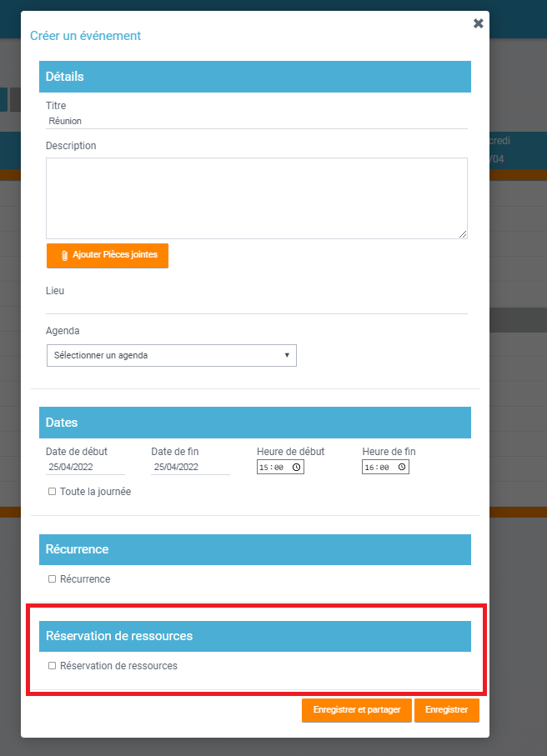
Task: Click the paperclip icon for attachments
Action: (x=64, y=255)
